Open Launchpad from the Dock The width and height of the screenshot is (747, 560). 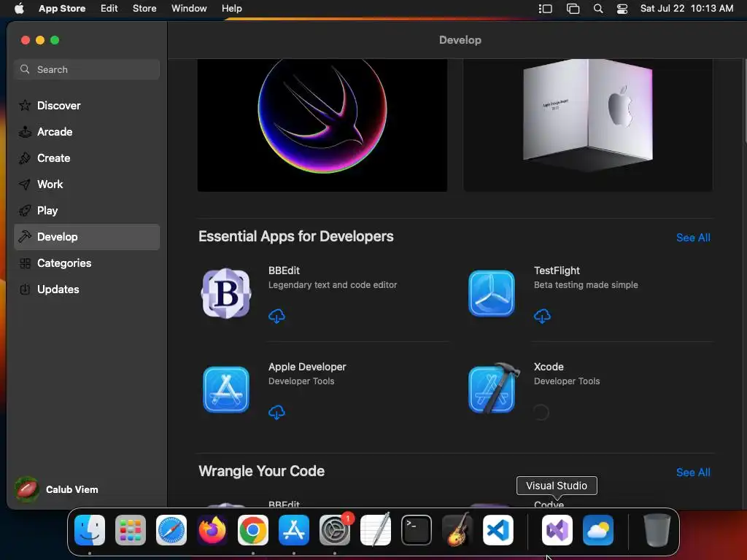pyautogui.click(x=131, y=530)
